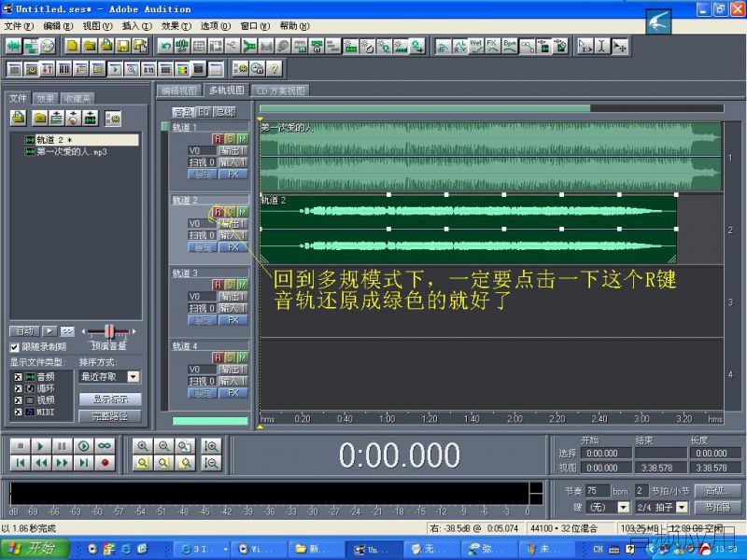Stop playback with the square transport button
Viewport: 747px width, 560px height.
pyautogui.click(x=20, y=446)
